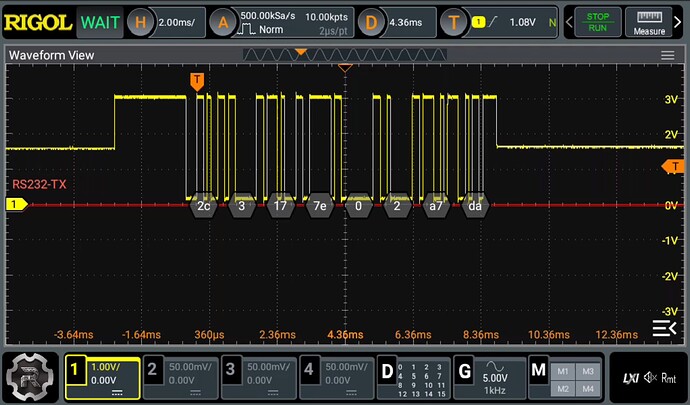
Task: Click the waveform memory overview bar
Action: pos(345,55)
